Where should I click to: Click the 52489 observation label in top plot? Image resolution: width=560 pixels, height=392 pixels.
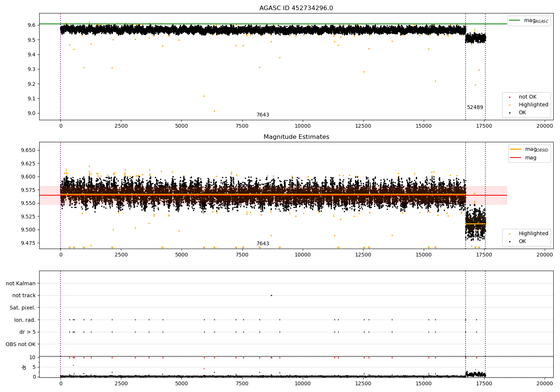click(475, 108)
